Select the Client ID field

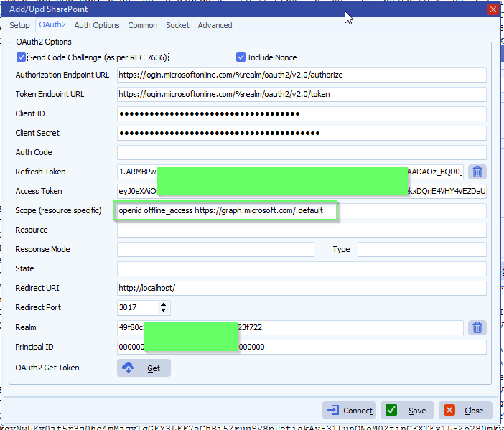click(x=302, y=113)
